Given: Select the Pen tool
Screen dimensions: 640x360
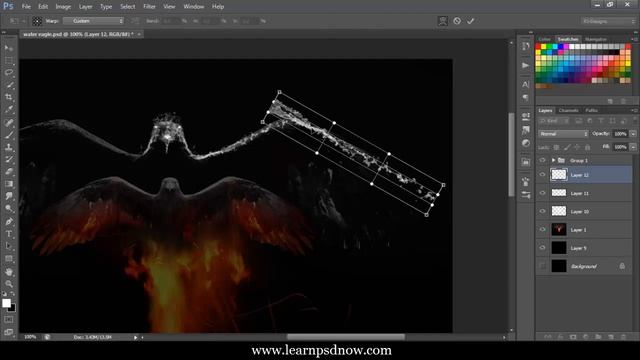Looking at the screenshot, I should [9, 222].
